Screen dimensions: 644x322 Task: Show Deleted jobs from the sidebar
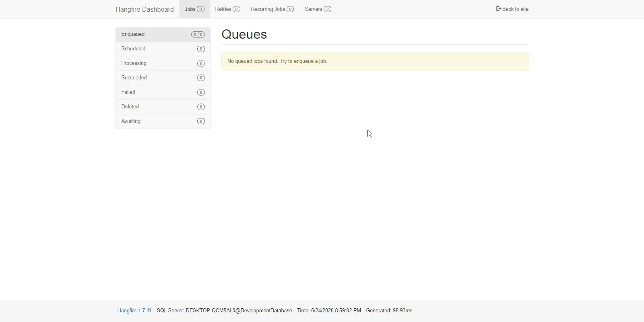130,107
